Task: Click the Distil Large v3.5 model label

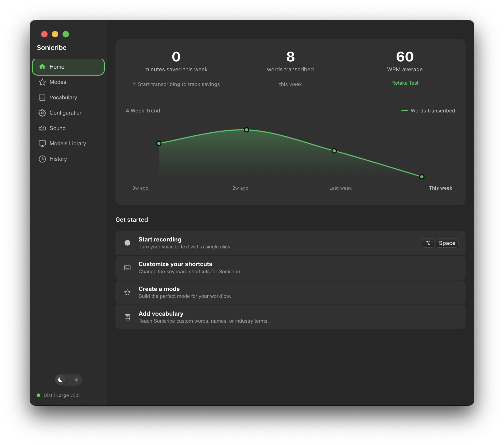Action: point(62,395)
